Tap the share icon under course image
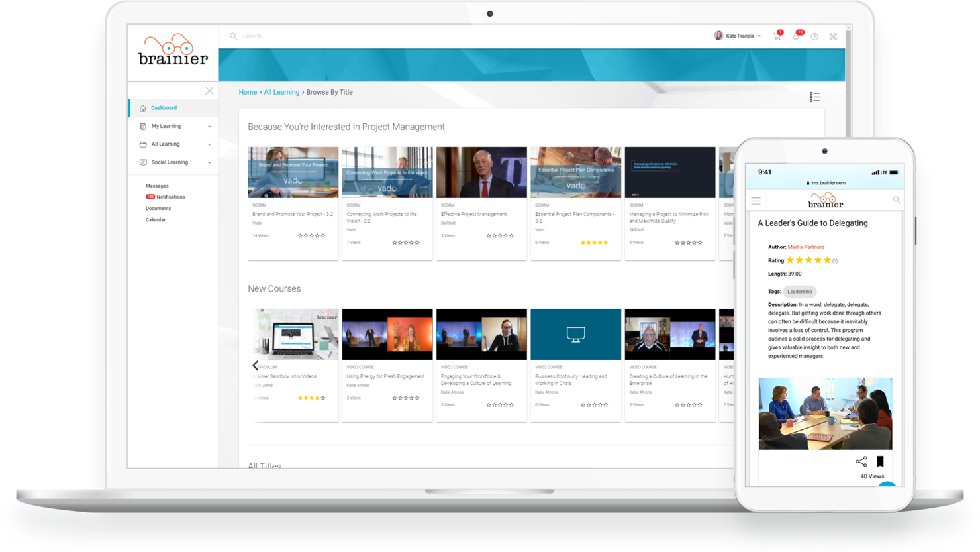Image resolution: width=980 pixels, height=552 pixels. [861, 461]
